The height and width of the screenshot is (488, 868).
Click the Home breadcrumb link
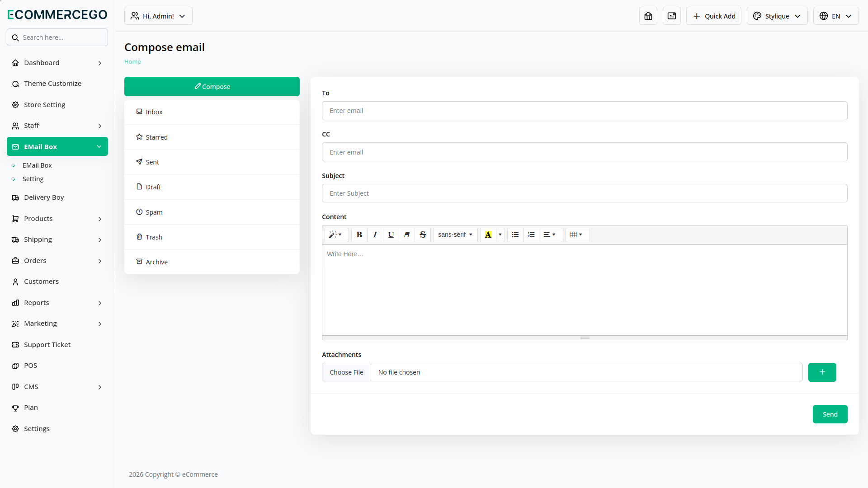(x=132, y=62)
